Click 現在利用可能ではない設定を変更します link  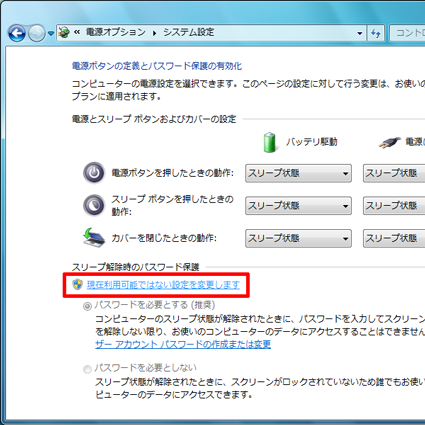[x=163, y=285]
